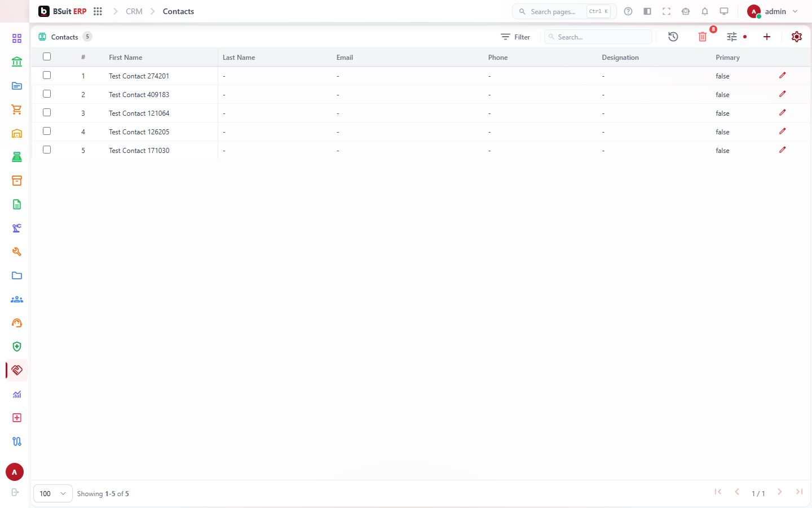Sort by the First Name column header
The height and width of the screenshot is (508, 812).
pyautogui.click(x=125, y=58)
